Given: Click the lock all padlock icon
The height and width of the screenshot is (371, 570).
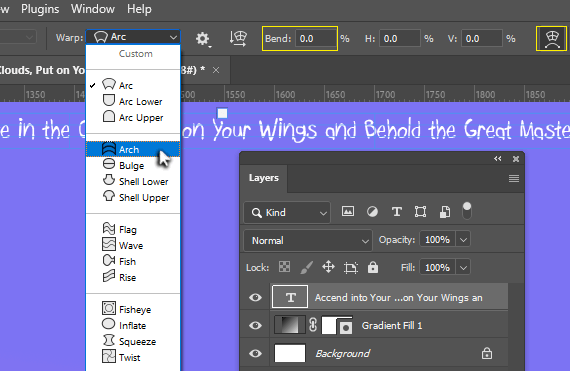Looking at the screenshot, I should coord(373,267).
